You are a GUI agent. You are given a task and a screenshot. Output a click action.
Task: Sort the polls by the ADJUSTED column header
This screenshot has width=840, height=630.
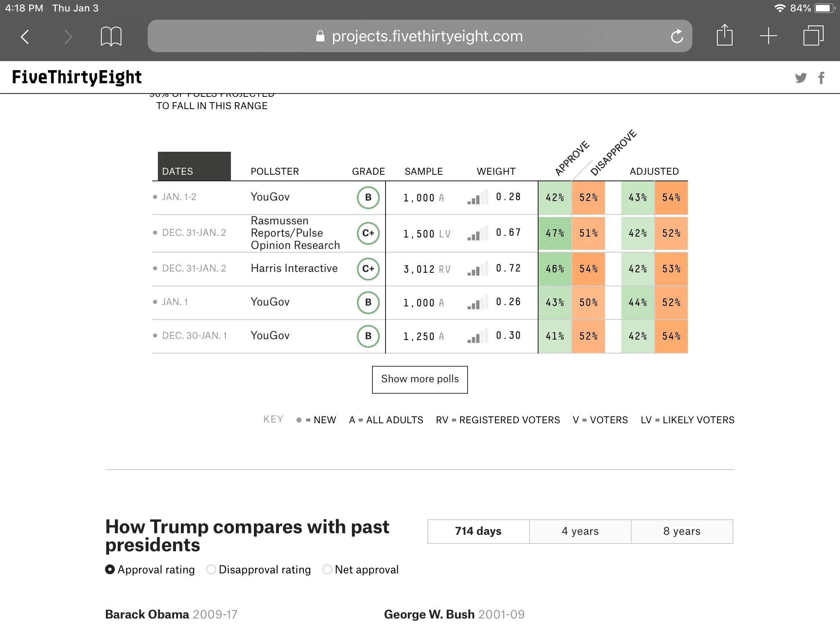654,171
